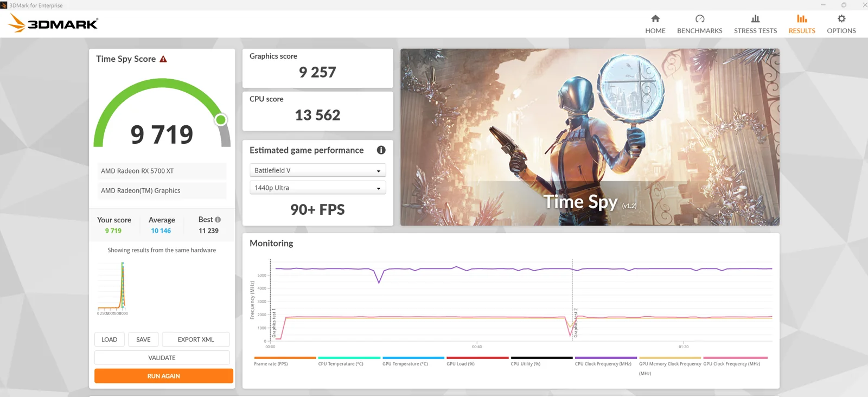The width and height of the screenshot is (868, 397).
Task: Click the Save button
Action: tap(143, 340)
